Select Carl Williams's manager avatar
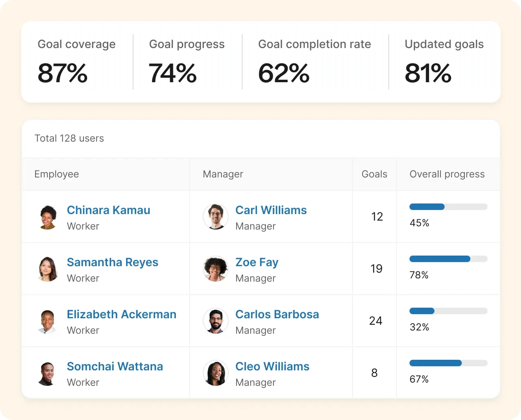Image resolution: width=521 pixels, height=420 pixels. click(x=216, y=217)
